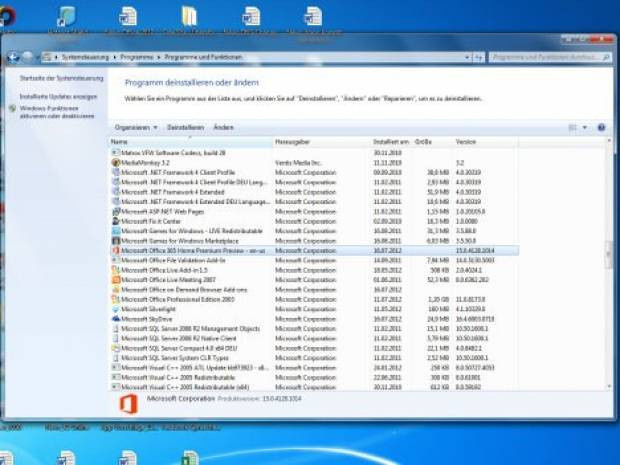Select Microsoft .NET Framework 4 Extended row
Screen dimensions: 620x465
click(314, 192)
